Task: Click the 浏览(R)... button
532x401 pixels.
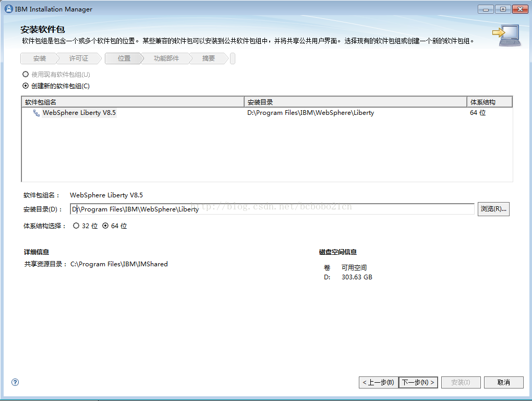Action: click(493, 209)
